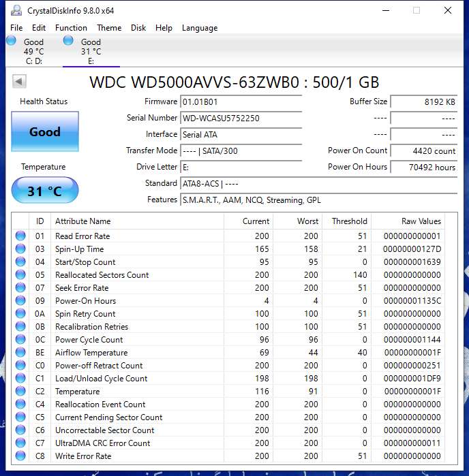The height and width of the screenshot is (476, 469).
Task: Click status orb for Power Cycle Count
Action: click(20, 339)
